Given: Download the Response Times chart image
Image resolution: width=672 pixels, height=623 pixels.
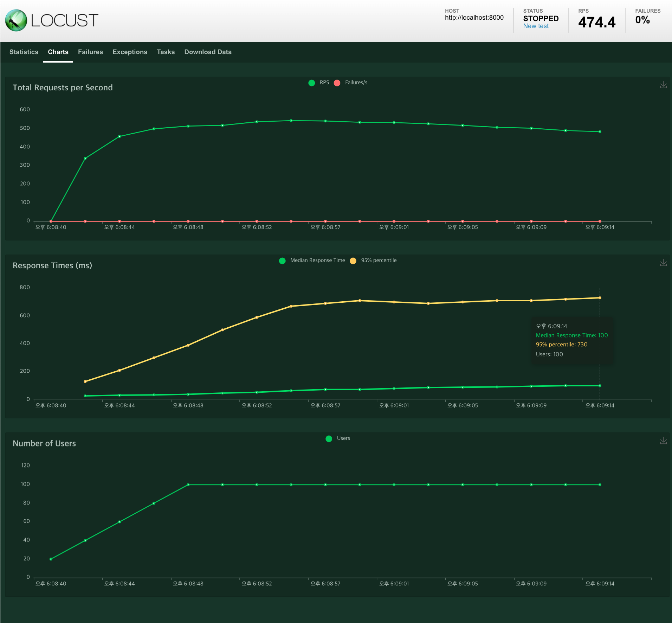Looking at the screenshot, I should click(x=663, y=263).
